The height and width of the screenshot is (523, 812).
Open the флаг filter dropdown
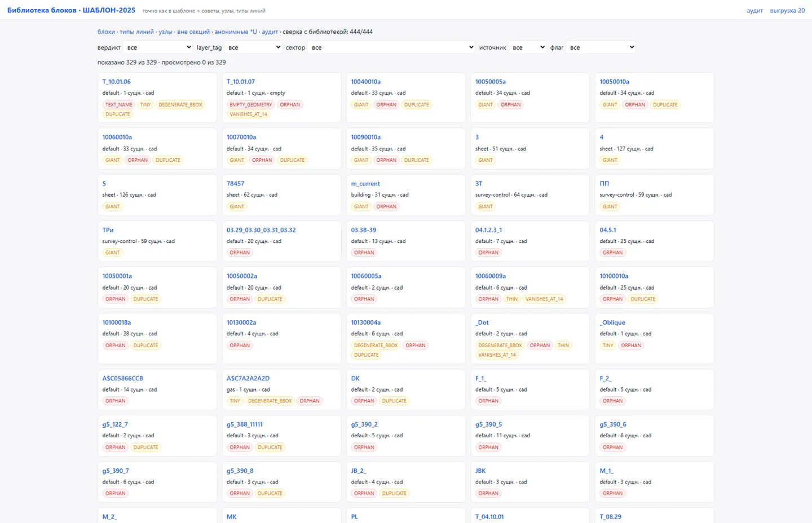click(x=601, y=47)
